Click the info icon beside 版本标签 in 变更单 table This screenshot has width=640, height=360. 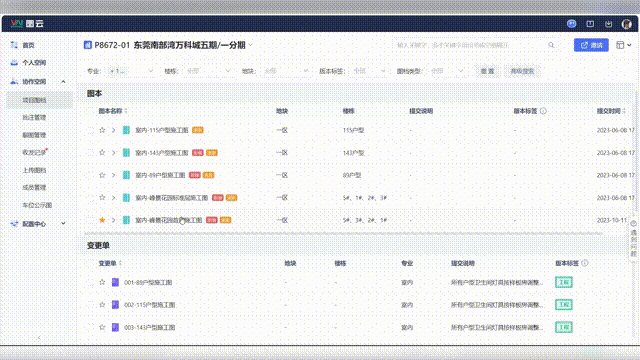pos(585,263)
